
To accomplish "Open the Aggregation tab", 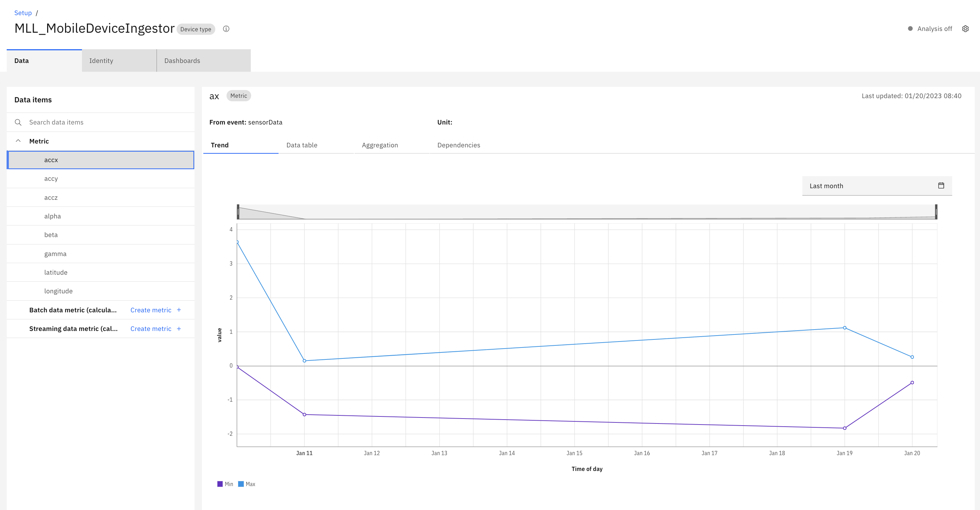I will [x=392, y=145].
